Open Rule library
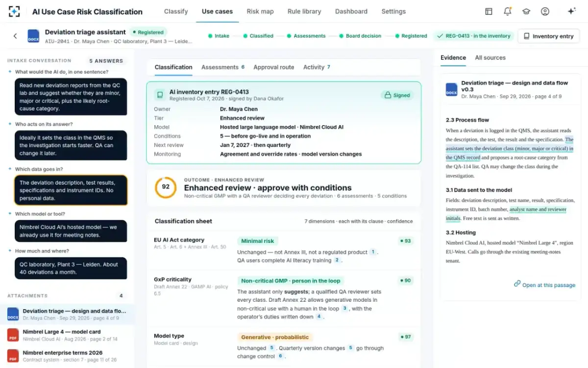 pos(304,11)
